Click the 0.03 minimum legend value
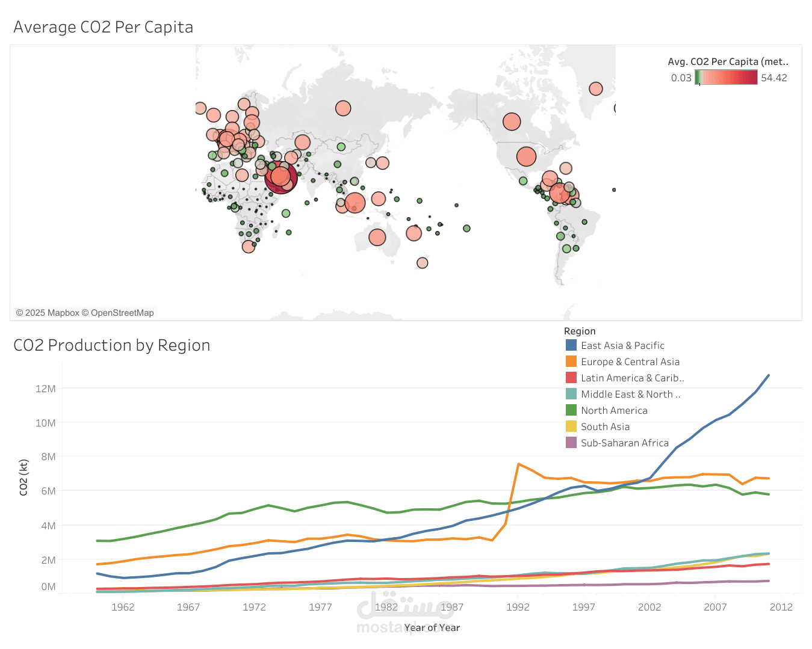This screenshot has width=812, height=649. [681, 78]
